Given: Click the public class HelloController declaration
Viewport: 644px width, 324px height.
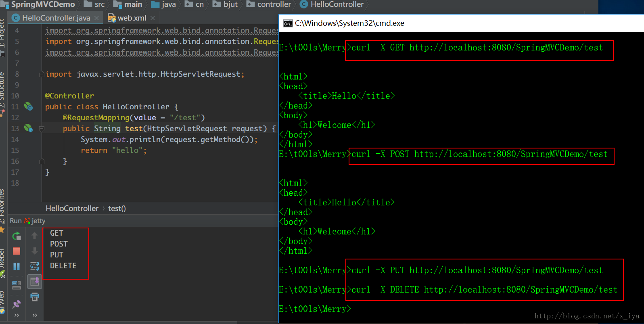Looking at the screenshot, I should (112, 107).
